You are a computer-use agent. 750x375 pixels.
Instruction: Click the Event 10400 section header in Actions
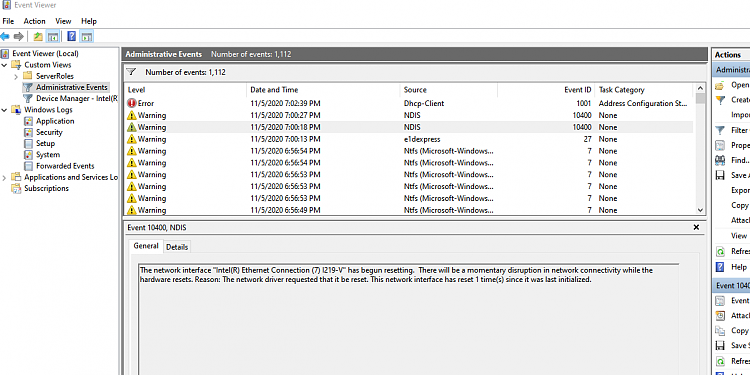click(731, 286)
